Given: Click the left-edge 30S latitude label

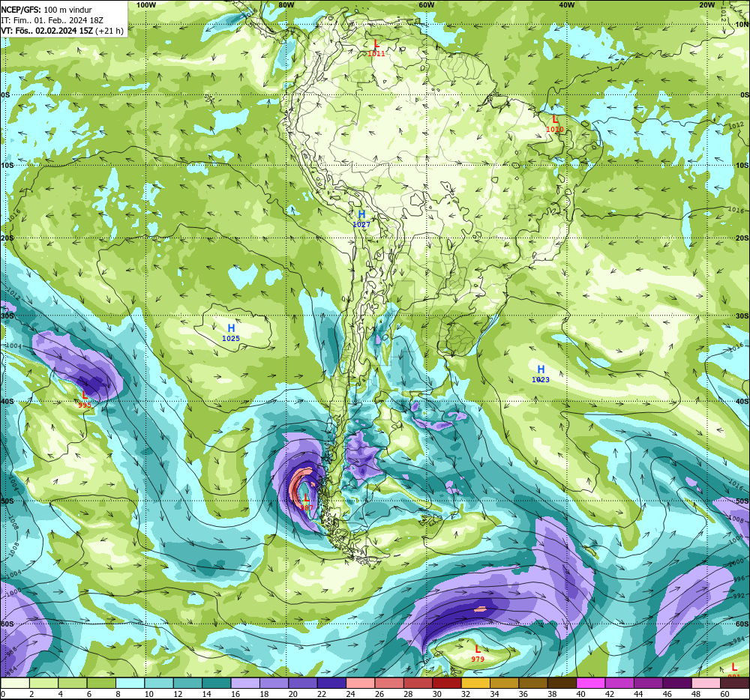Looking at the screenshot, I should pyautogui.click(x=7, y=316).
